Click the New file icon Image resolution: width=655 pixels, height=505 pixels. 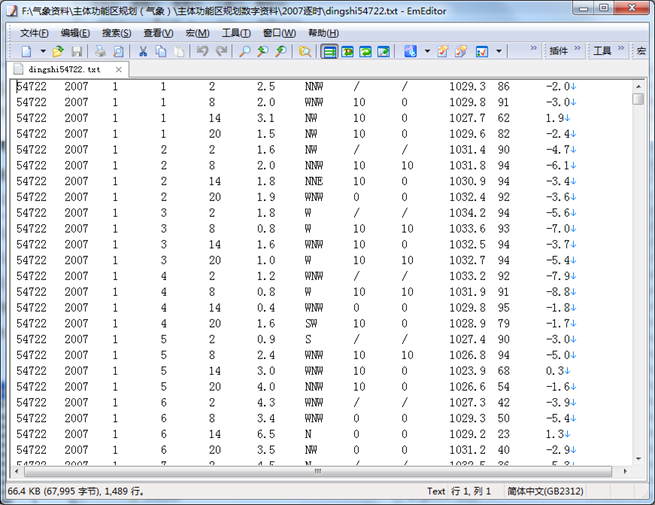click(25, 51)
